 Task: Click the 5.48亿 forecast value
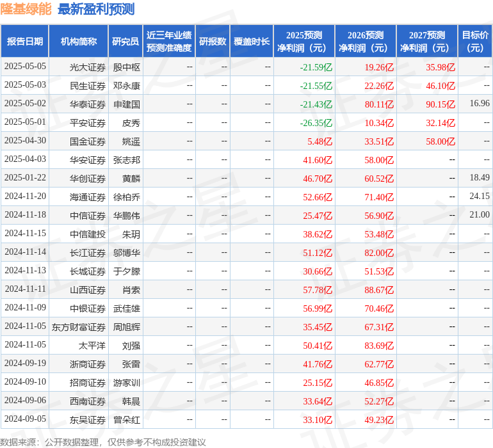click(319, 141)
